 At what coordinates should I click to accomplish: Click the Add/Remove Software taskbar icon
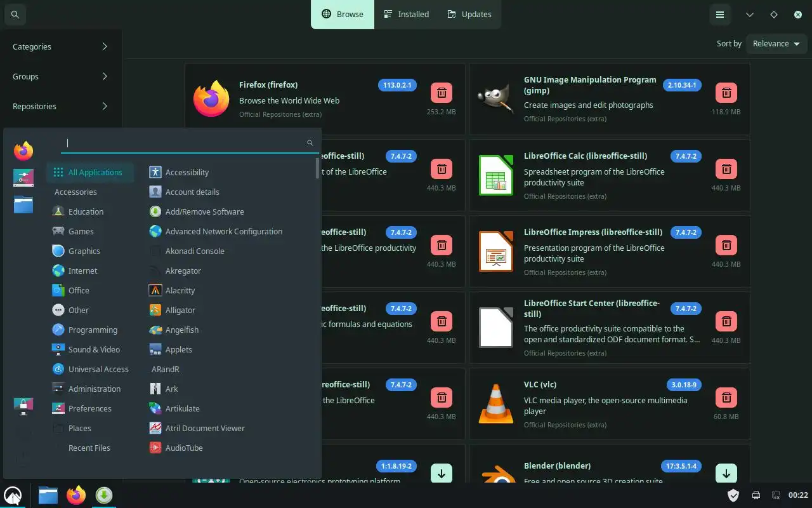click(x=104, y=495)
